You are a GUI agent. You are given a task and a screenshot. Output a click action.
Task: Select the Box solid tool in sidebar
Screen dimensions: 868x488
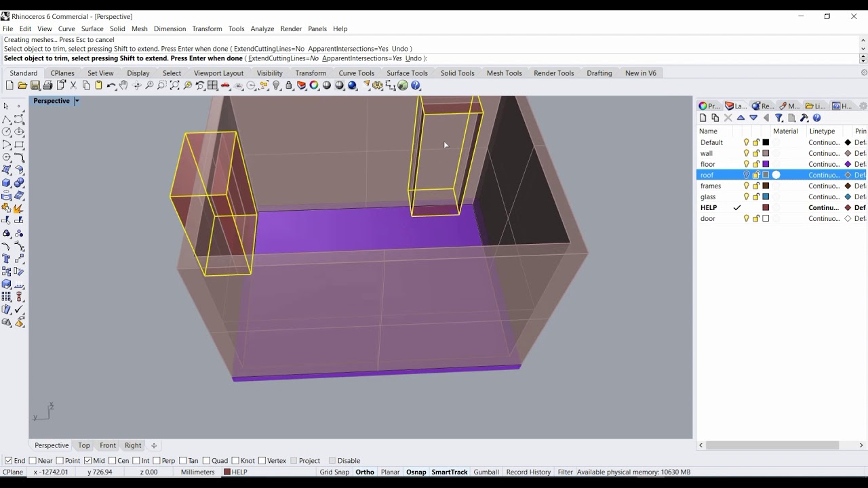(x=7, y=182)
